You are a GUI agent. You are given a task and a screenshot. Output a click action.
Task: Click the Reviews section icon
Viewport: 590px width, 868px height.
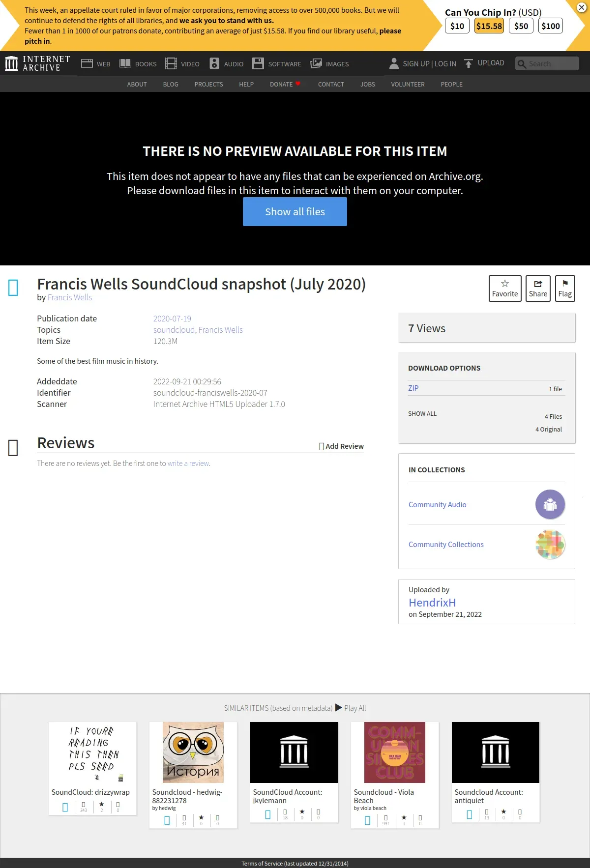(13, 447)
